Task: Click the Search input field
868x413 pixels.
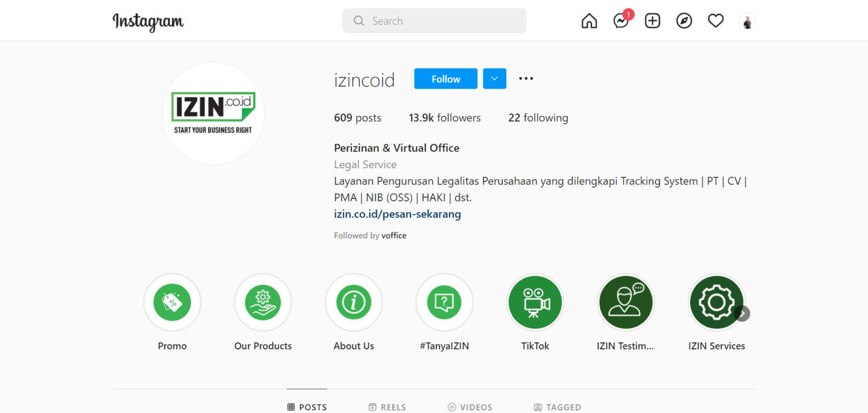Action: tap(434, 21)
